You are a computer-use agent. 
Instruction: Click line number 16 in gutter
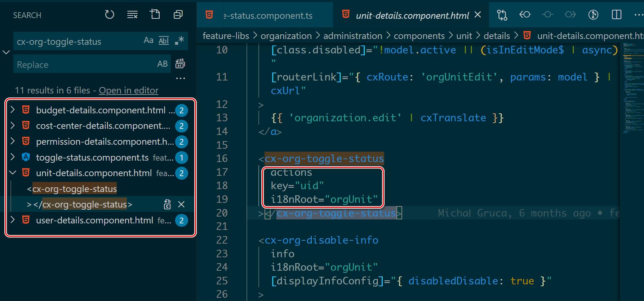click(x=222, y=158)
